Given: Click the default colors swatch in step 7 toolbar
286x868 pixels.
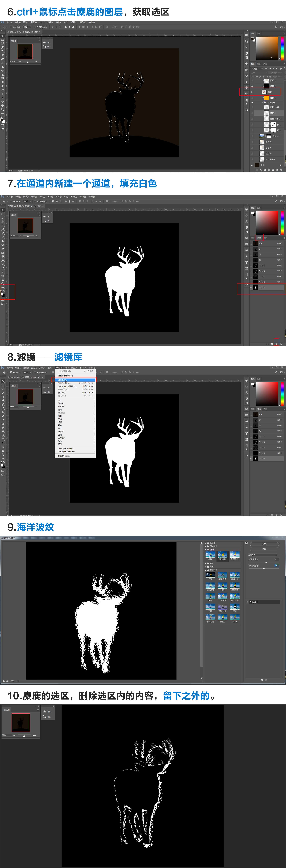Looking at the screenshot, I should pos(1,291).
